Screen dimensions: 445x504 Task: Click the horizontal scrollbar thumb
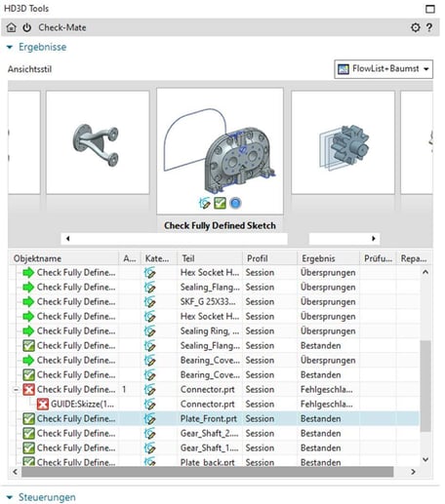[208, 472]
